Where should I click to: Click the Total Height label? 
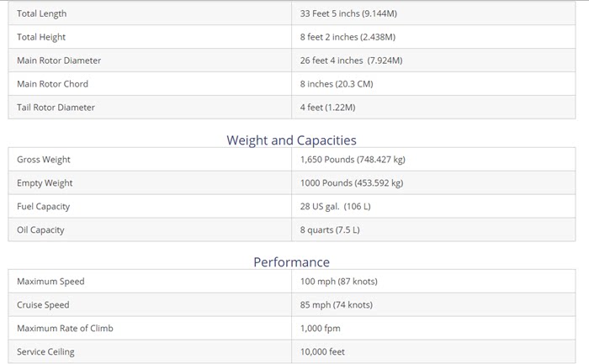tap(41, 37)
